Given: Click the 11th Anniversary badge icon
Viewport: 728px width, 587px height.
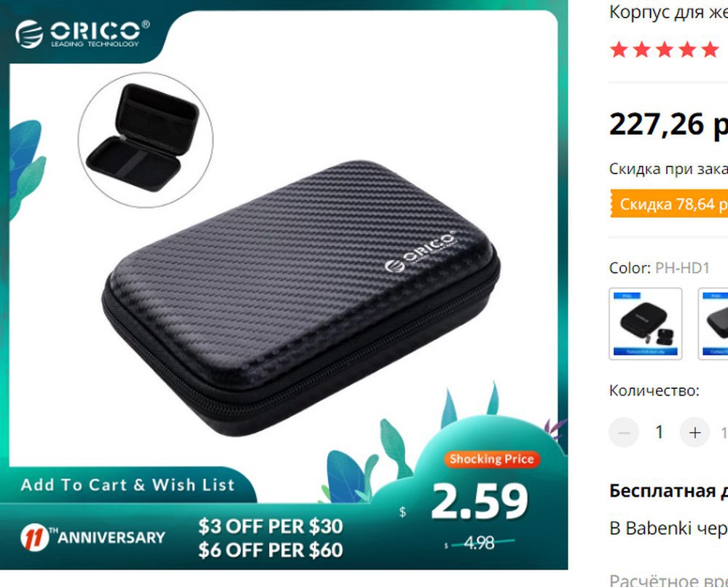Looking at the screenshot, I should pyautogui.click(x=35, y=537).
